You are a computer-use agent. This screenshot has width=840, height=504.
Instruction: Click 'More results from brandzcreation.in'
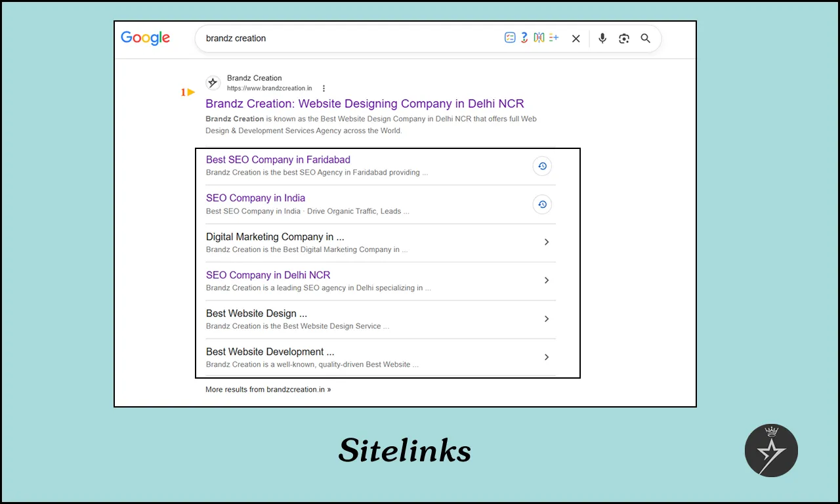(268, 389)
